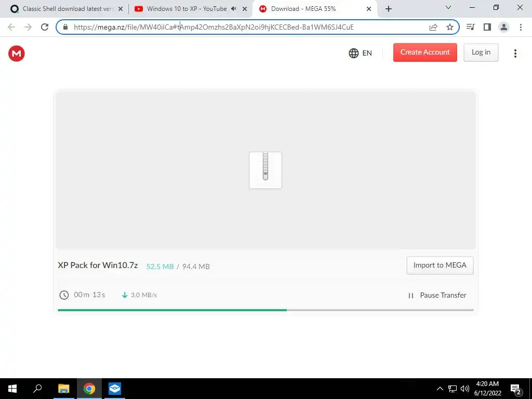Go forward in browser history
Image resolution: width=532 pixels, height=399 pixels.
pos(28,27)
